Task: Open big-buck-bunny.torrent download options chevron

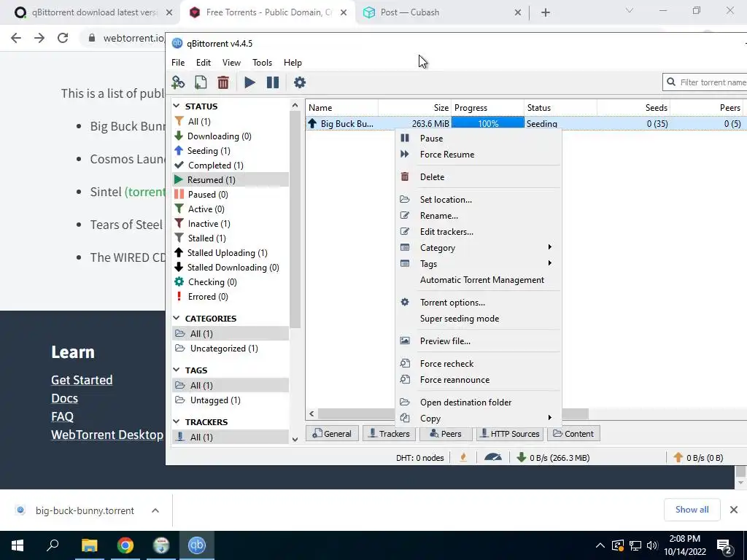Action: point(155,510)
